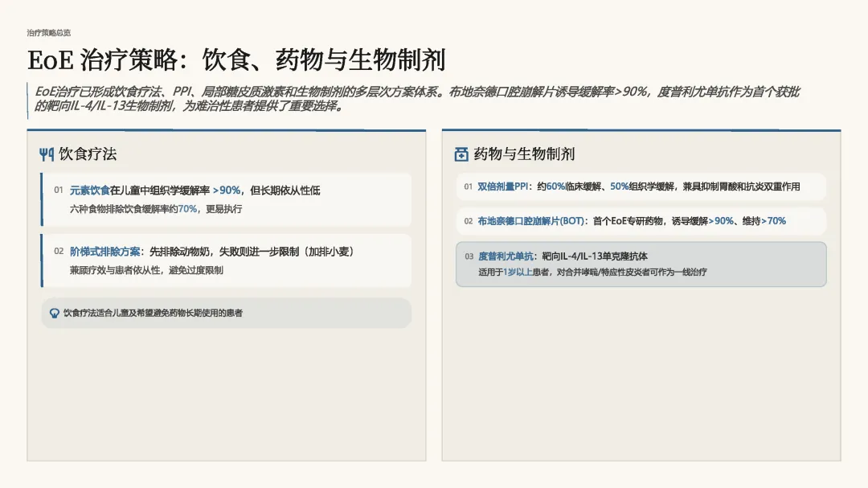Screen dimensions: 868x488
Task: Click the number 02 in the 阶梯式排除方案 card
Action: 59,251
